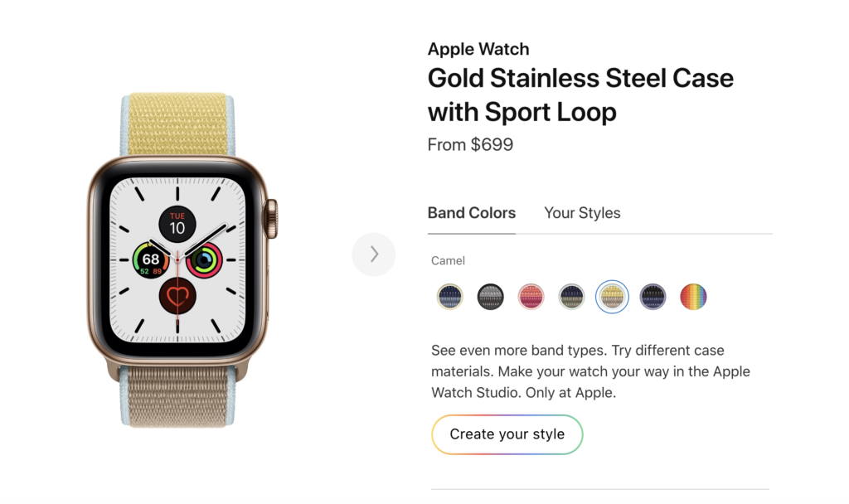Click the next image arrow button
The width and height of the screenshot is (849, 504).
(374, 254)
